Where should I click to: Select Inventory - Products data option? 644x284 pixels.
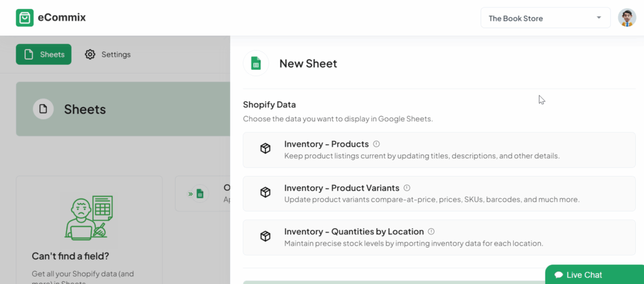[x=439, y=150]
